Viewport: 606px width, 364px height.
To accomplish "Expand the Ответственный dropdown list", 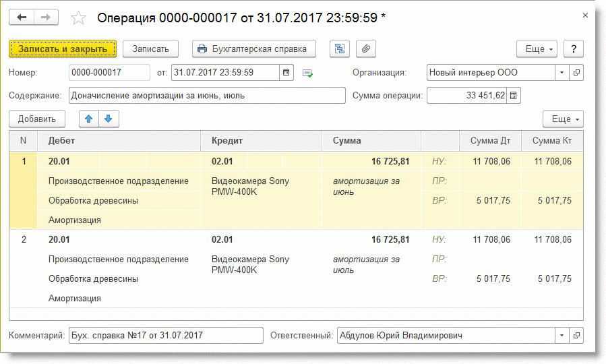I will click(x=562, y=335).
